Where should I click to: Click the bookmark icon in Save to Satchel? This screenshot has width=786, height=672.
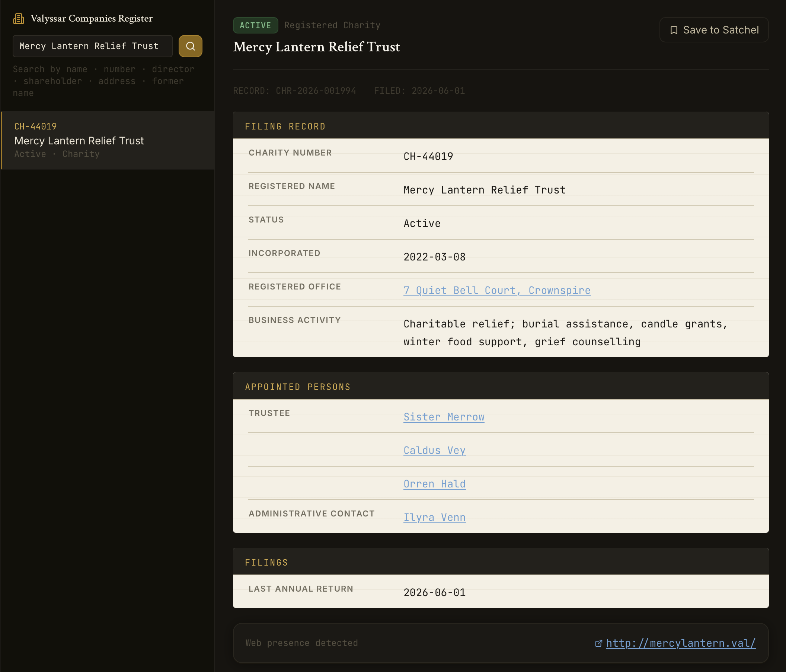(x=674, y=31)
